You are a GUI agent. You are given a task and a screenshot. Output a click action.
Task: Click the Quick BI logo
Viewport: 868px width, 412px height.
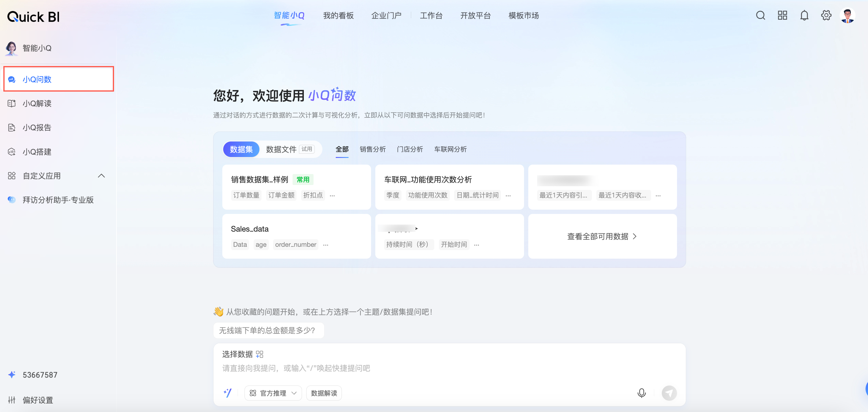point(33,16)
